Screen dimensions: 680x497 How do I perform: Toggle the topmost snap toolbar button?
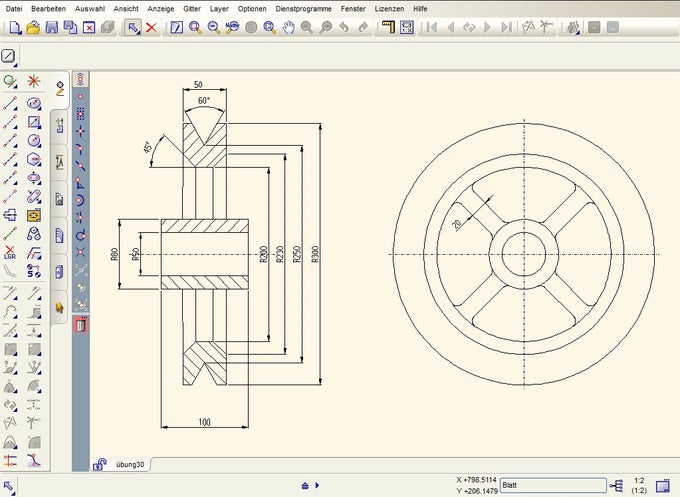[x=81, y=79]
